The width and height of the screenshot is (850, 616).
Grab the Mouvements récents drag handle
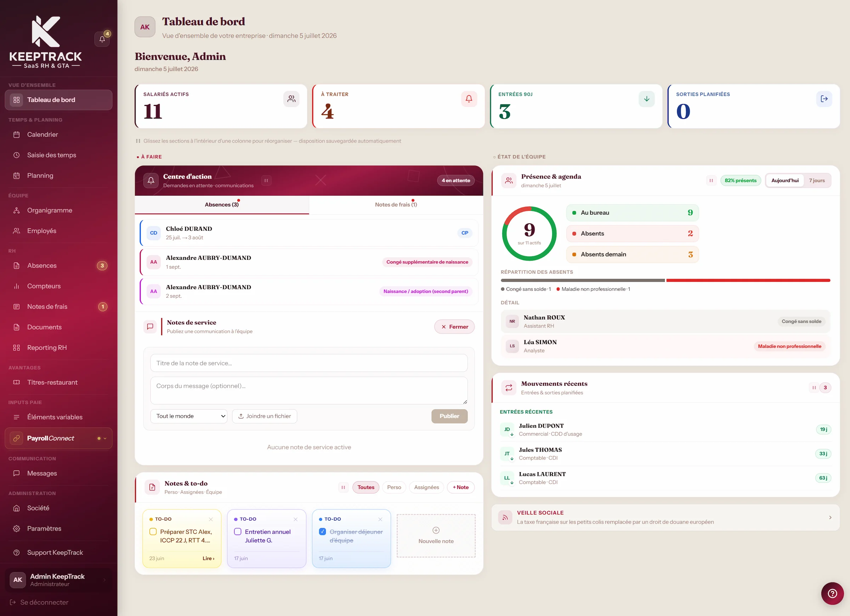(814, 388)
